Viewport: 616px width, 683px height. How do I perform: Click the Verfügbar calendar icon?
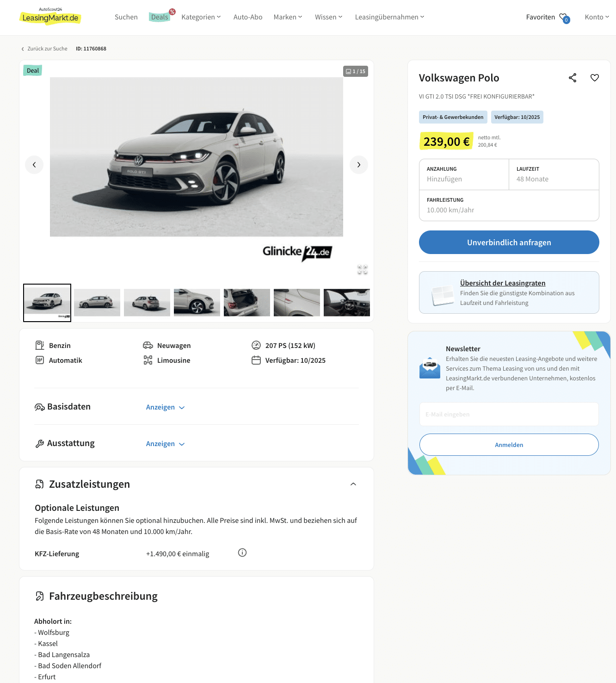point(256,360)
